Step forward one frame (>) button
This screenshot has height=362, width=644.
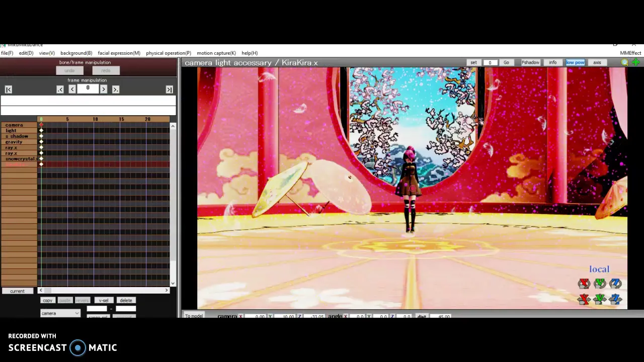click(103, 89)
